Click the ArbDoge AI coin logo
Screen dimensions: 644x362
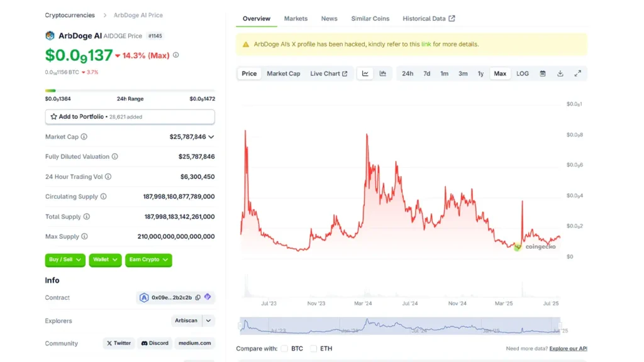pos(50,36)
